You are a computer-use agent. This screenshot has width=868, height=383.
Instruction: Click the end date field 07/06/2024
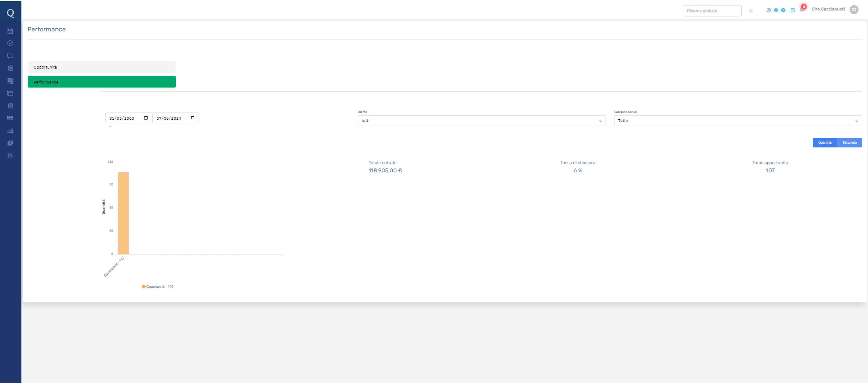coord(176,118)
